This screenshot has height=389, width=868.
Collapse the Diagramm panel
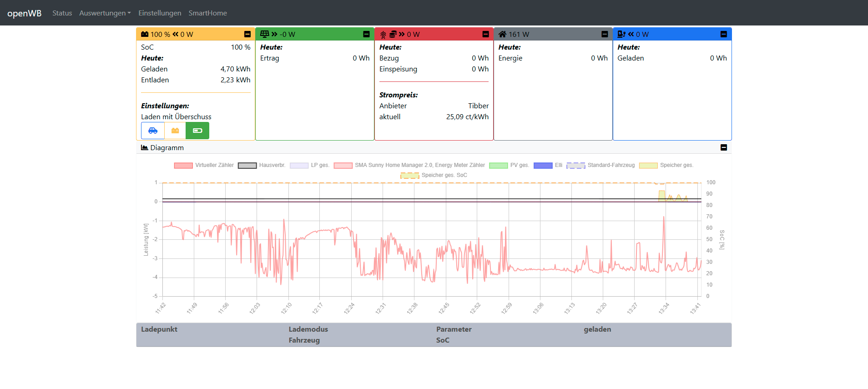click(x=724, y=147)
